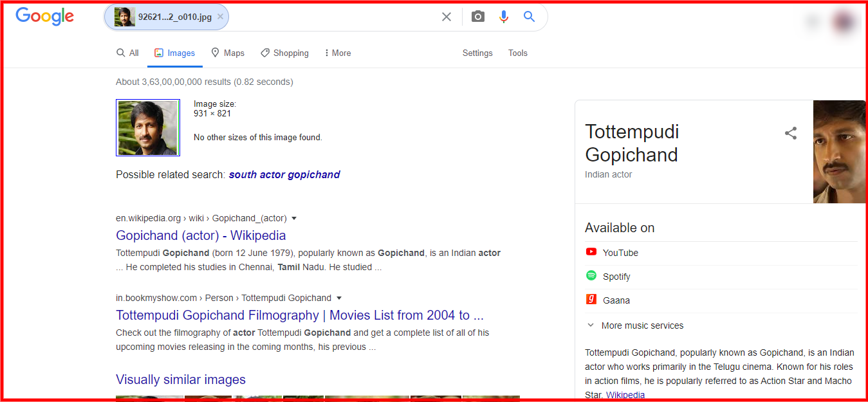Click the Google logo
Viewport: 868px width, 402px height.
point(44,17)
